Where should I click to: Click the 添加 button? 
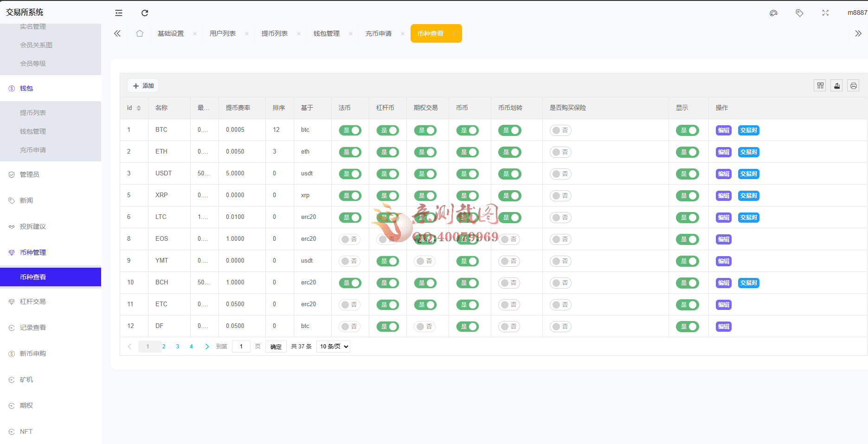tap(143, 86)
